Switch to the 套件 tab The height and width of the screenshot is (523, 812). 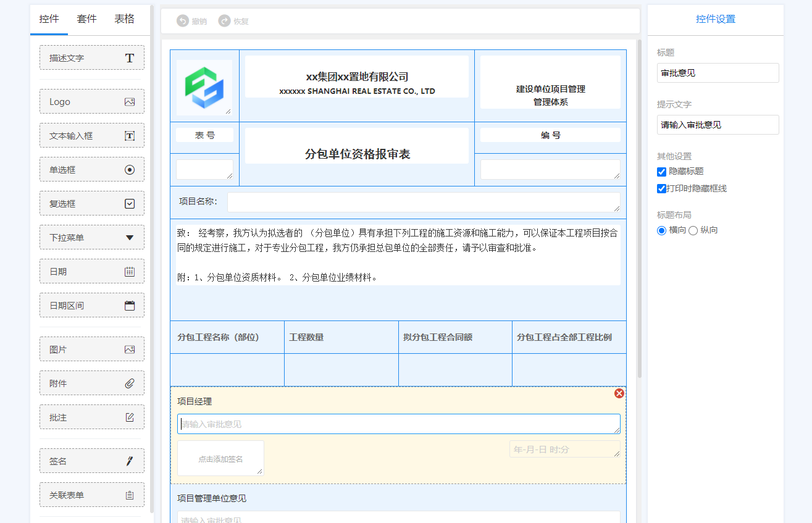click(x=86, y=19)
